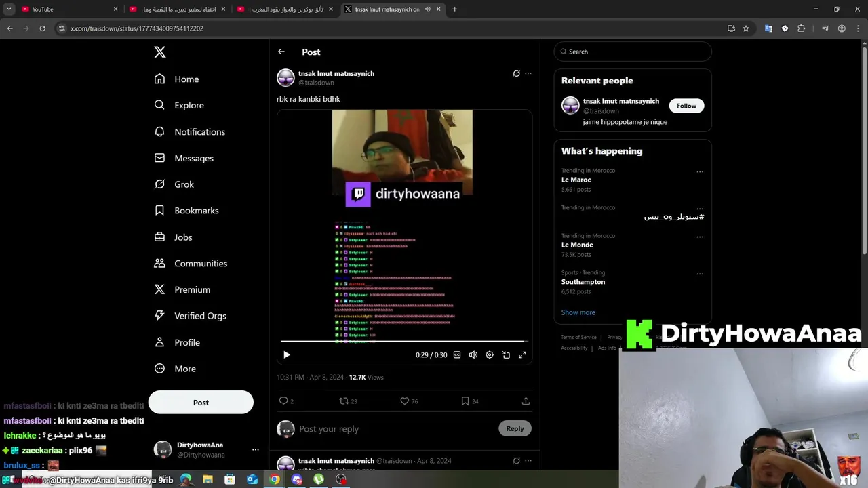This screenshot has width=868, height=488.
Task: Click Show more under trends
Action: (578, 312)
